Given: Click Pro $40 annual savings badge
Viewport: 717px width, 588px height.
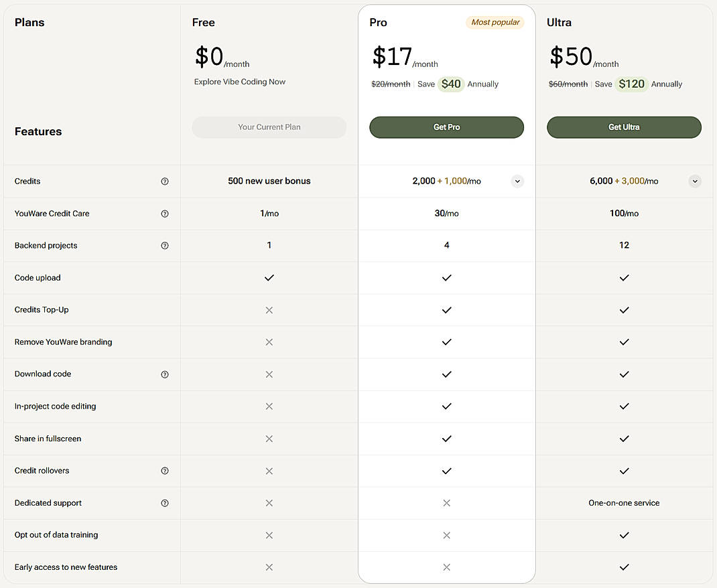Looking at the screenshot, I should (x=451, y=84).
